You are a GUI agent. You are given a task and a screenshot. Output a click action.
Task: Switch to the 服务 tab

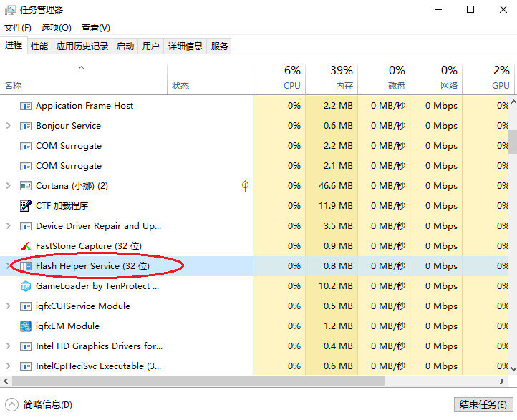219,46
